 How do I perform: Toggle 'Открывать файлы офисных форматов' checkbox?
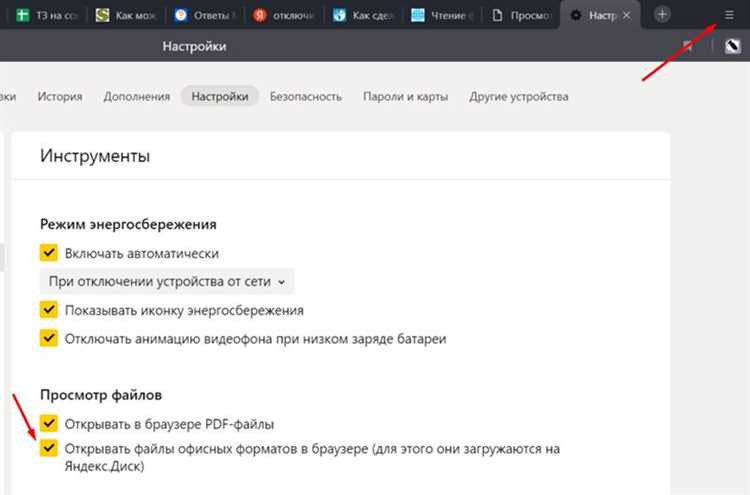pyautogui.click(x=49, y=448)
